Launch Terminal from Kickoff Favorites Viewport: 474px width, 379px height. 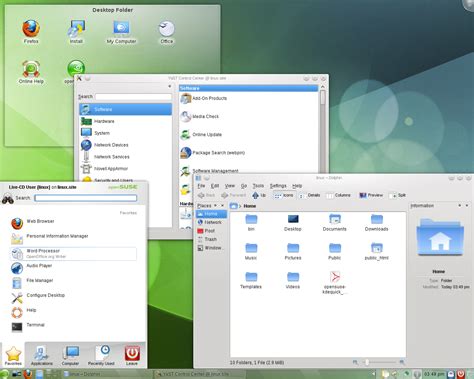point(73,327)
